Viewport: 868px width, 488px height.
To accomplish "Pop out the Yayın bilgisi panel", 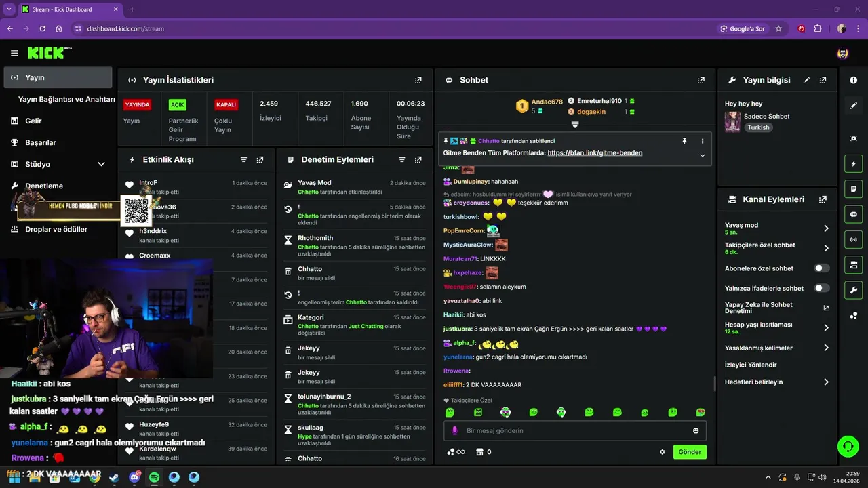I will pyautogui.click(x=823, y=80).
